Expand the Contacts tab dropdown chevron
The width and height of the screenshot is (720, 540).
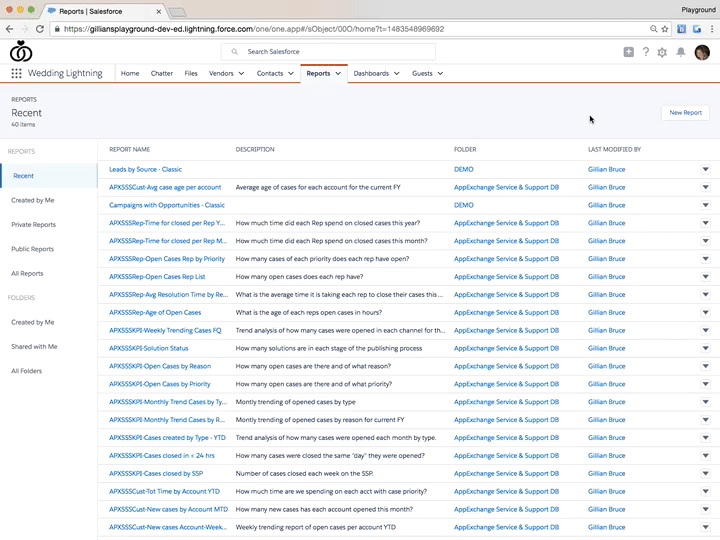pyautogui.click(x=291, y=73)
